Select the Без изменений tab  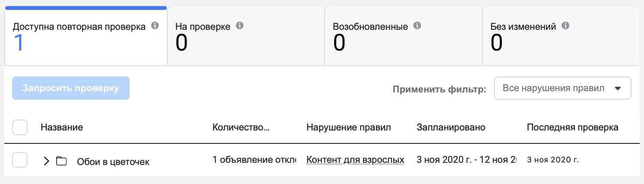(x=560, y=36)
